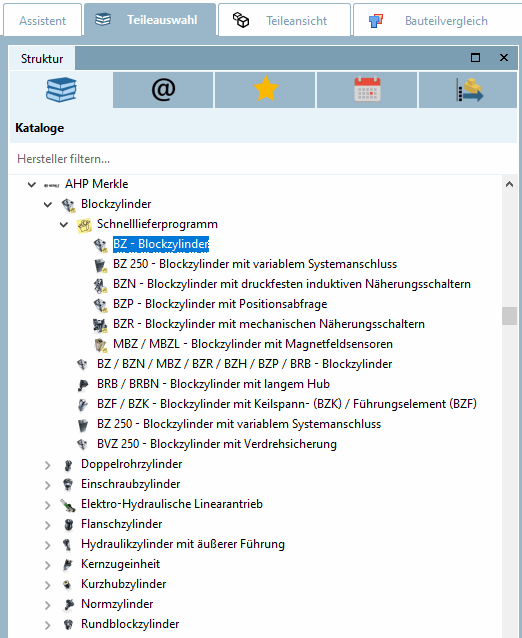Screen dimensions: 522x638
Task: Click the Schnelllieferprogramm folder icon
Action: click(84, 225)
